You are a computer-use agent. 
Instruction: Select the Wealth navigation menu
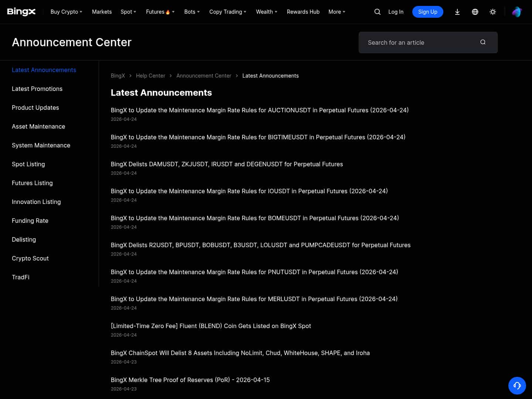[x=265, y=12]
